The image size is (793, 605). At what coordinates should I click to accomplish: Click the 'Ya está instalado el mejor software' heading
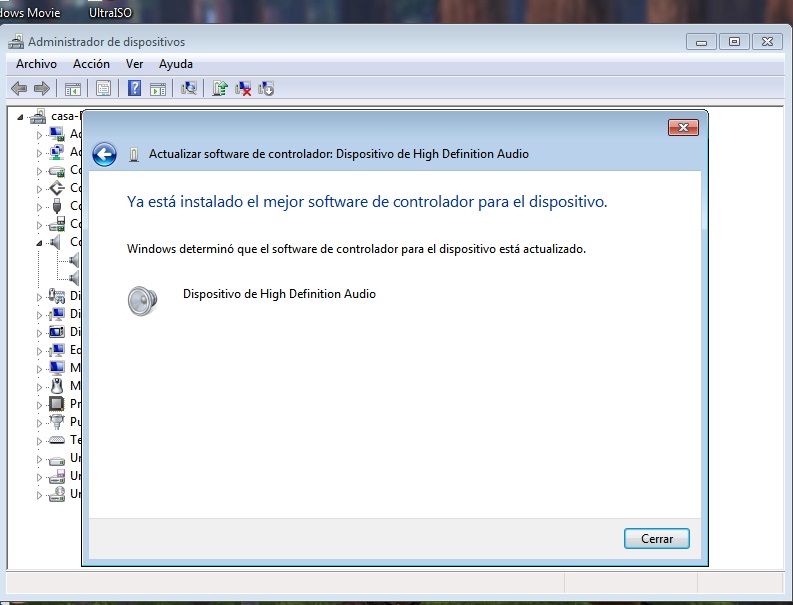pos(367,202)
